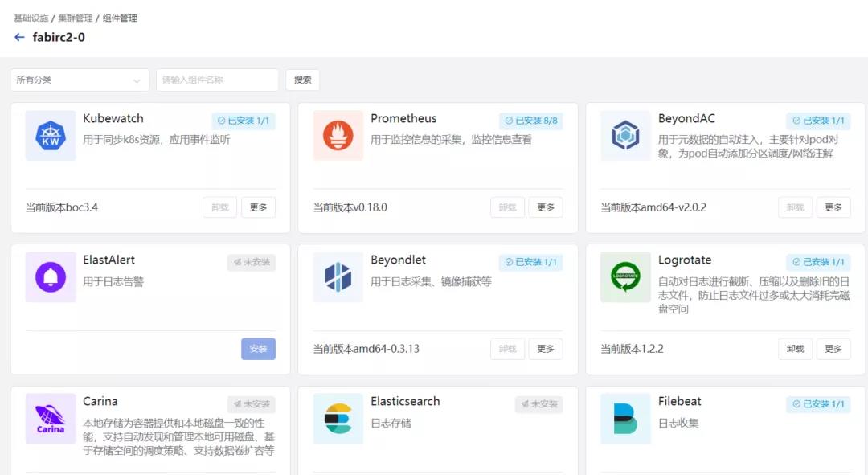Click Kubewatch's installed 1/1 status badge
868x475 pixels.
pos(243,121)
